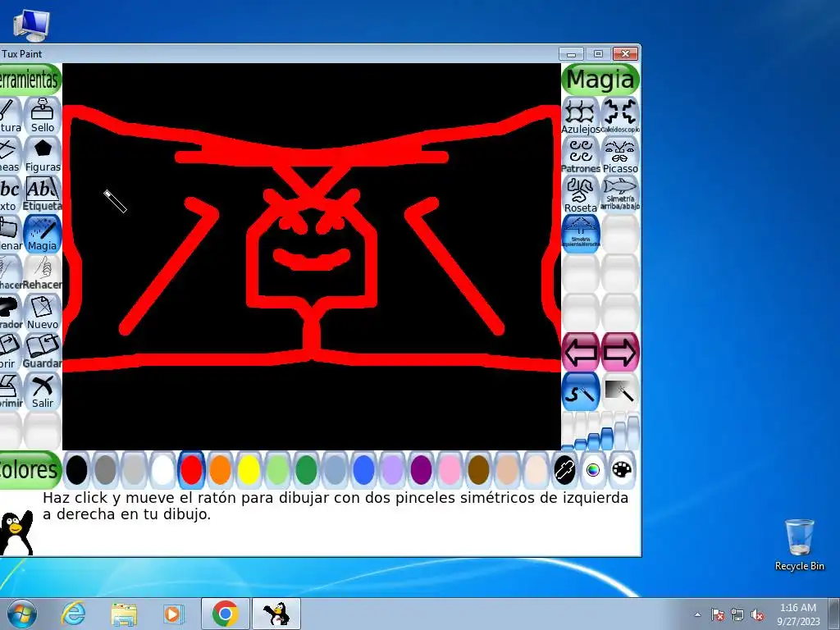Pick the brown color swatch
The height and width of the screenshot is (630, 840).
click(x=478, y=470)
